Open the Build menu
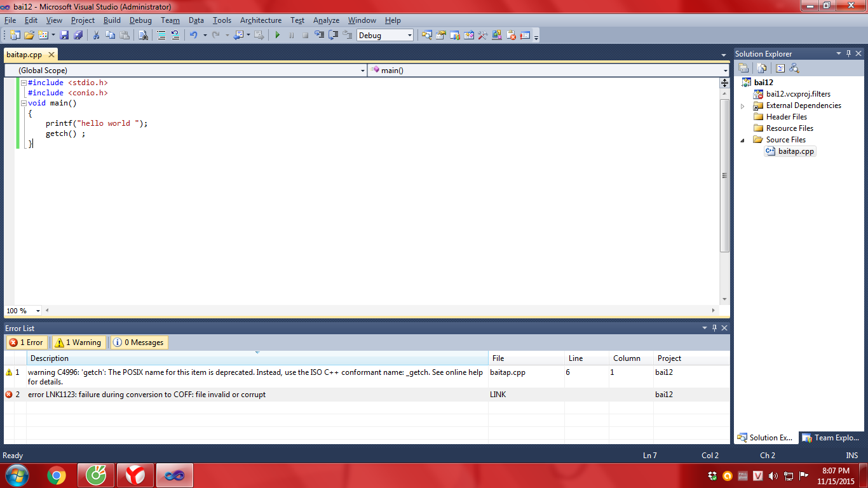 pyautogui.click(x=112, y=20)
